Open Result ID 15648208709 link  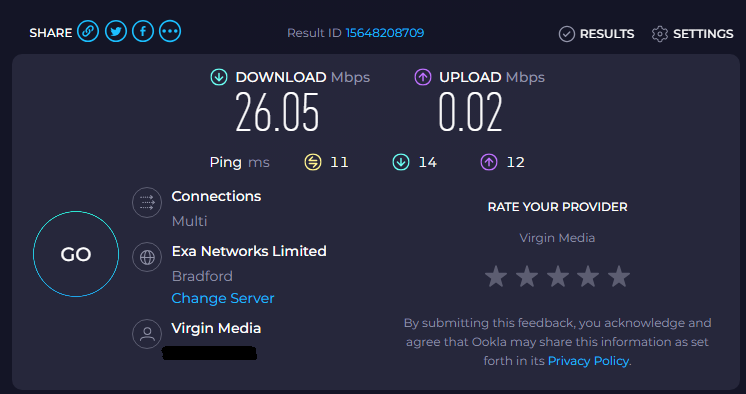click(x=385, y=33)
